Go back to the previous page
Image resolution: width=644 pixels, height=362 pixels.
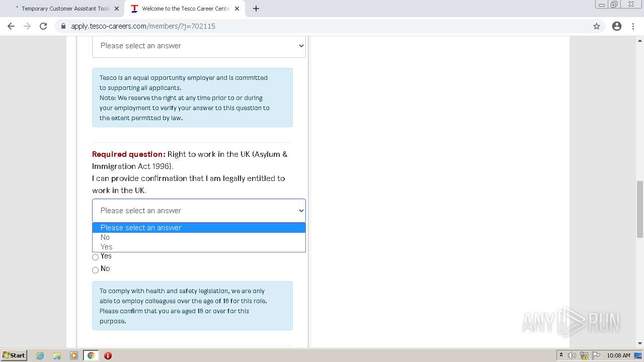click(x=11, y=26)
